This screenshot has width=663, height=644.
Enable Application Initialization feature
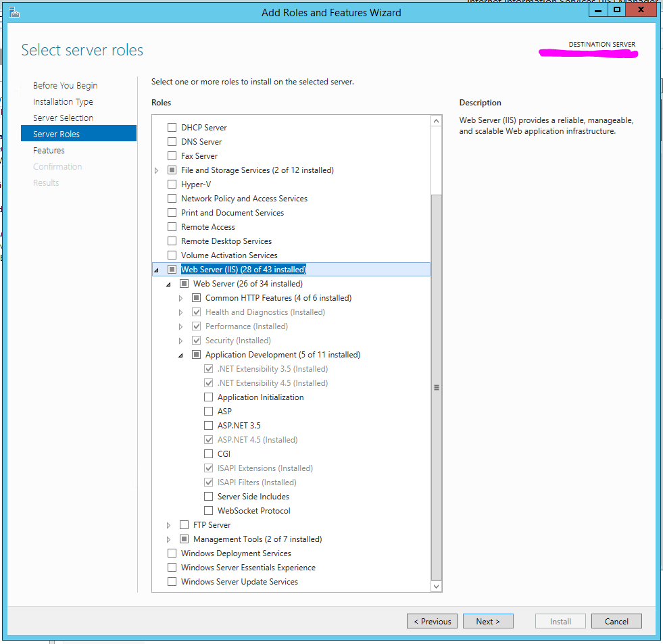click(x=208, y=397)
